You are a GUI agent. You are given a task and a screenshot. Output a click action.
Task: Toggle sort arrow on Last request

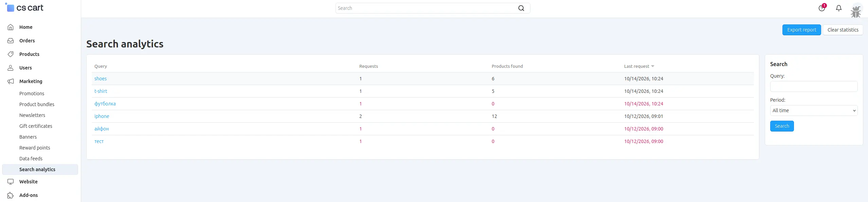[x=653, y=66]
